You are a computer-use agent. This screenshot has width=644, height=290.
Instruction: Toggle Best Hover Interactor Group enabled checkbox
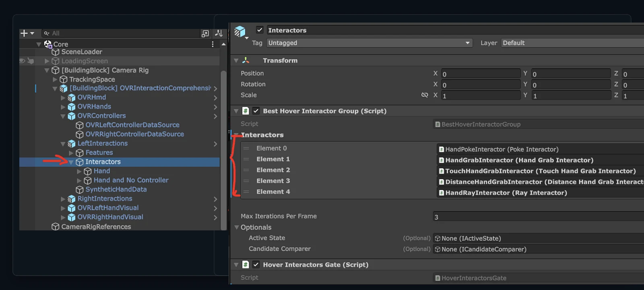(256, 111)
